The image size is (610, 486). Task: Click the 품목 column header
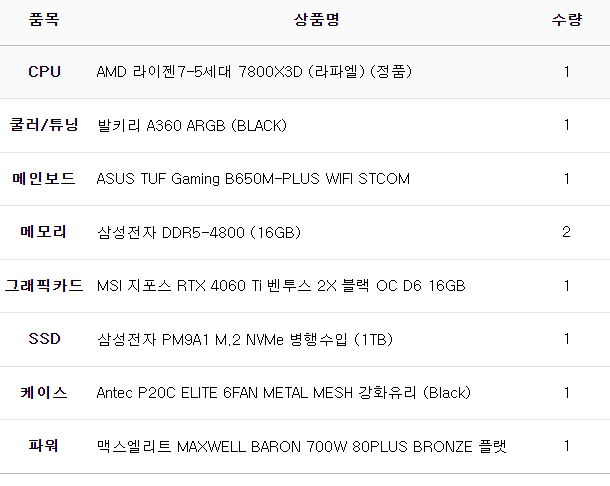[x=44, y=20]
